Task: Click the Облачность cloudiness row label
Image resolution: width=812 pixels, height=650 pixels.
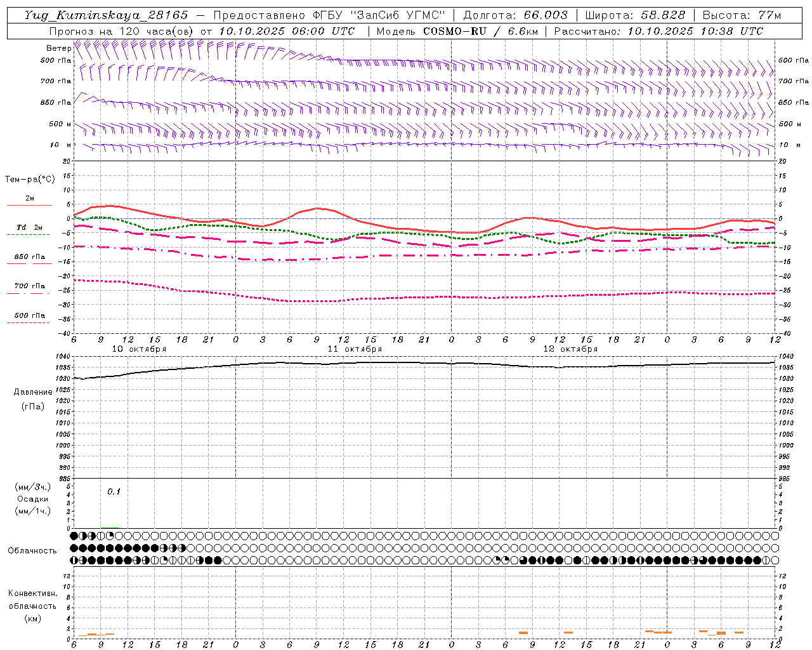Action: coord(32,550)
